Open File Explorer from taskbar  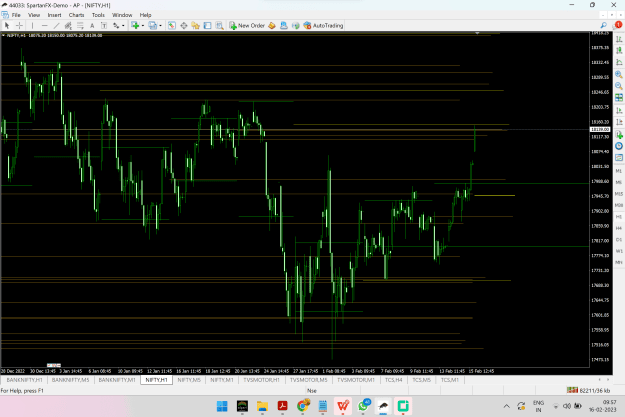click(x=262, y=406)
